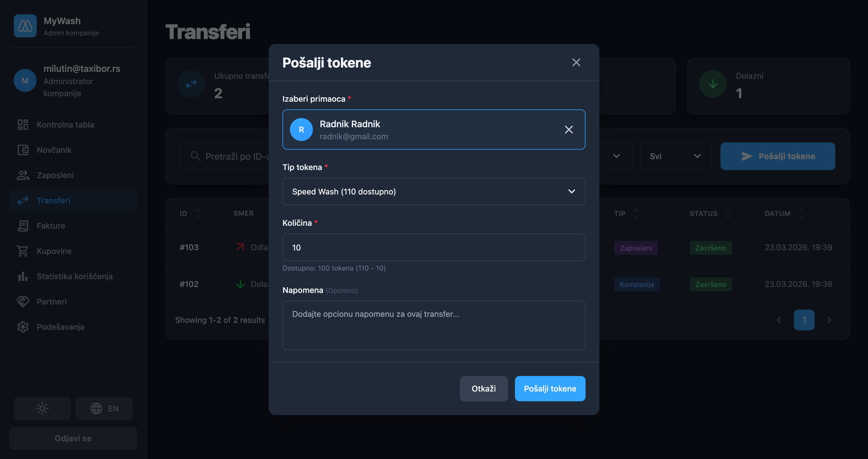868x459 pixels.
Task: Open Zaposleni in the sidebar
Action: 55,175
